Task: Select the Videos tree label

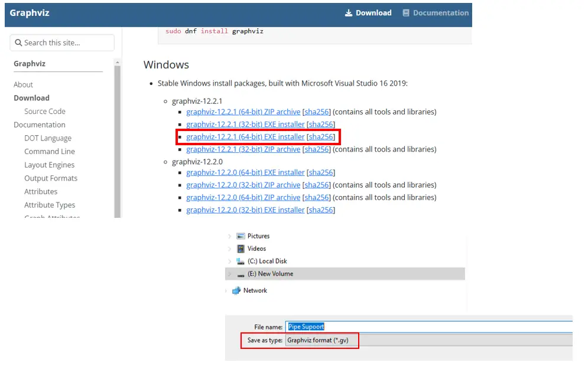Action: (256, 249)
